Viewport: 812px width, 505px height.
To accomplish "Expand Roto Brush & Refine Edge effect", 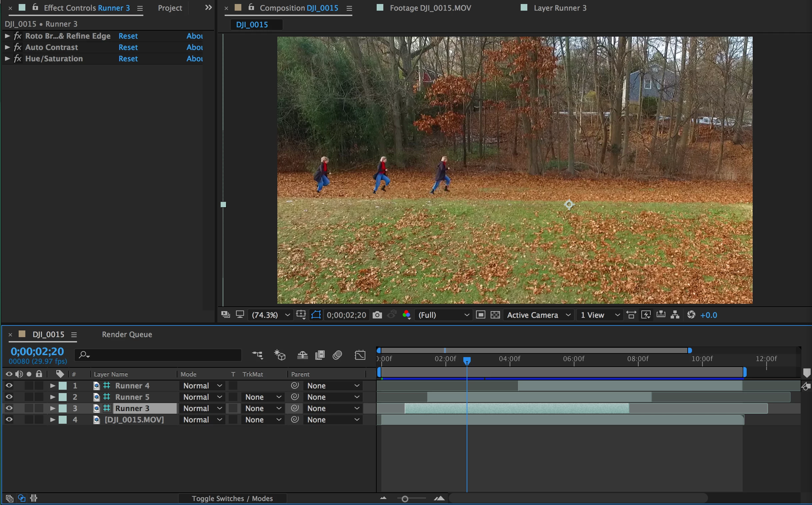I will click(7, 36).
